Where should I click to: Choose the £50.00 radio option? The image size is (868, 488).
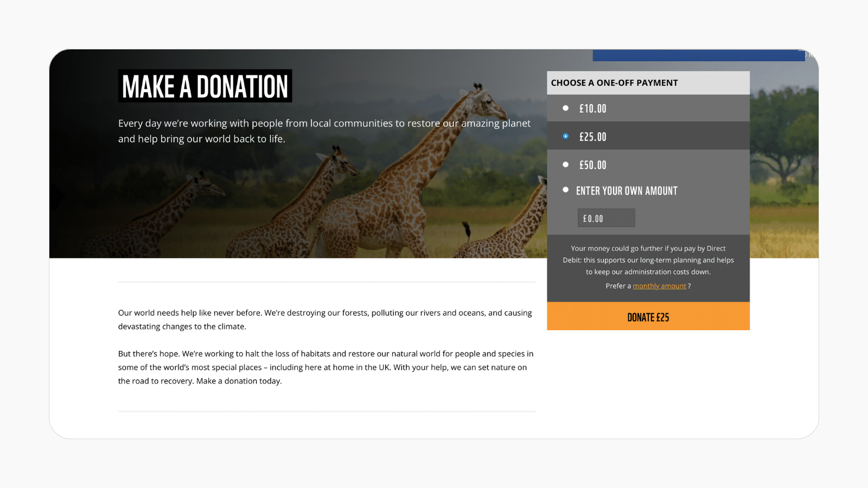click(565, 165)
